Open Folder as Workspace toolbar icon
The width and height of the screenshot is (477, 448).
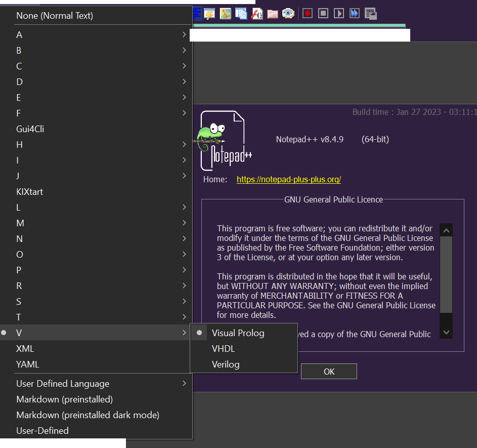click(x=273, y=14)
